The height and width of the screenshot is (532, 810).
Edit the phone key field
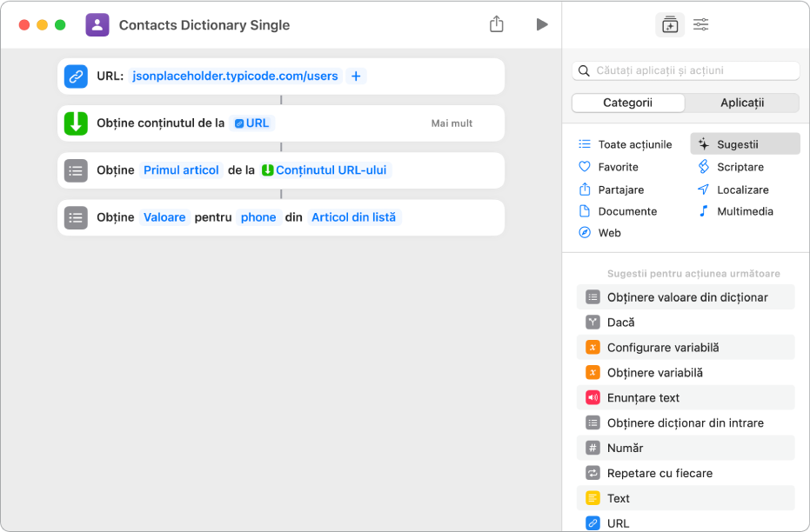click(258, 217)
